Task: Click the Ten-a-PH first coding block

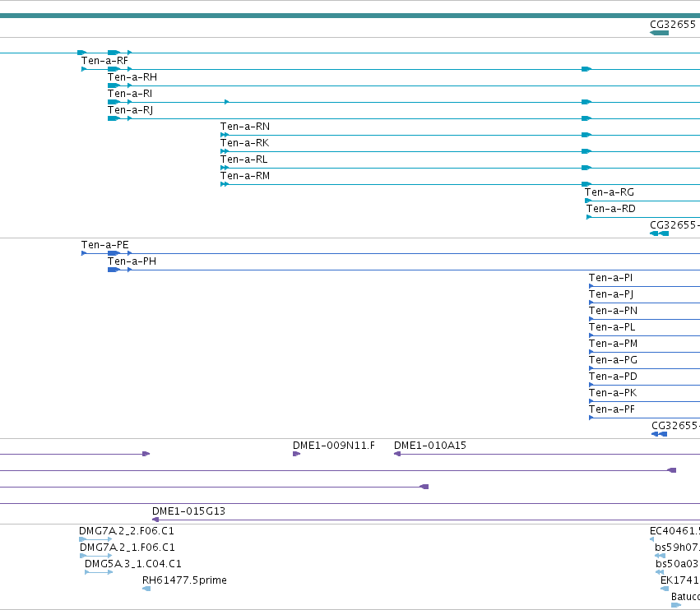Action: (114, 270)
